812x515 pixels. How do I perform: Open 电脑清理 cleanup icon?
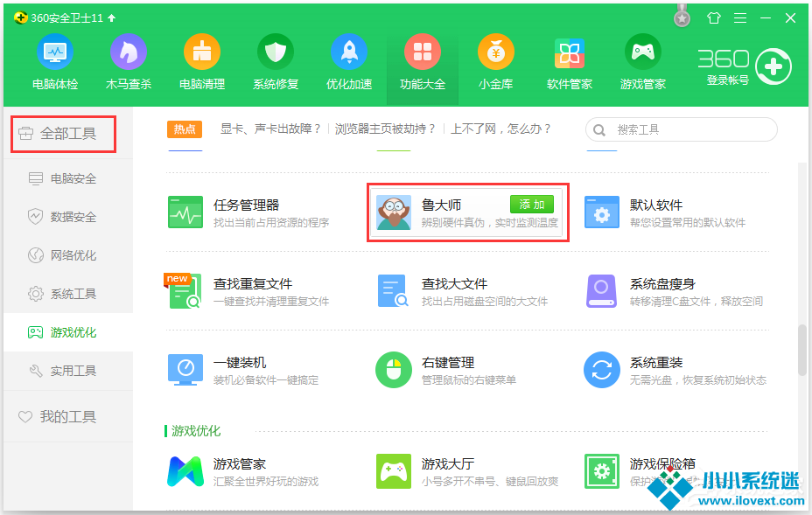202,52
